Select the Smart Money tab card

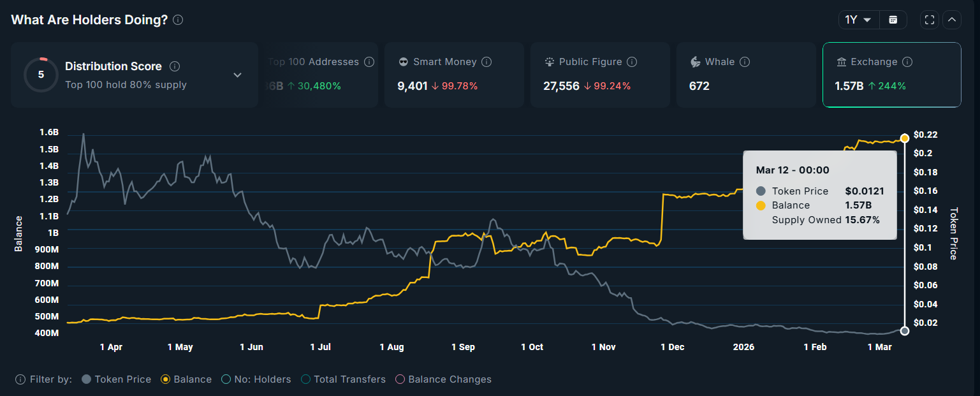click(x=453, y=75)
